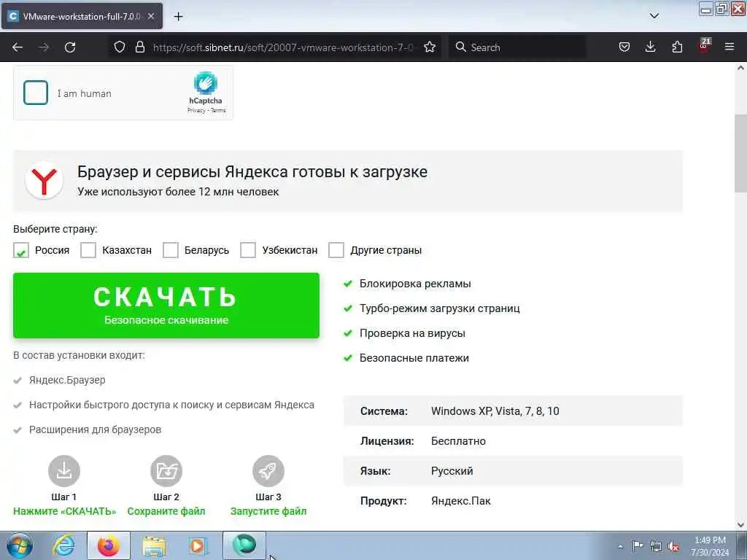The image size is (747, 560).
Task: Click the Проверка на вирусы text
Action: point(412,332)
